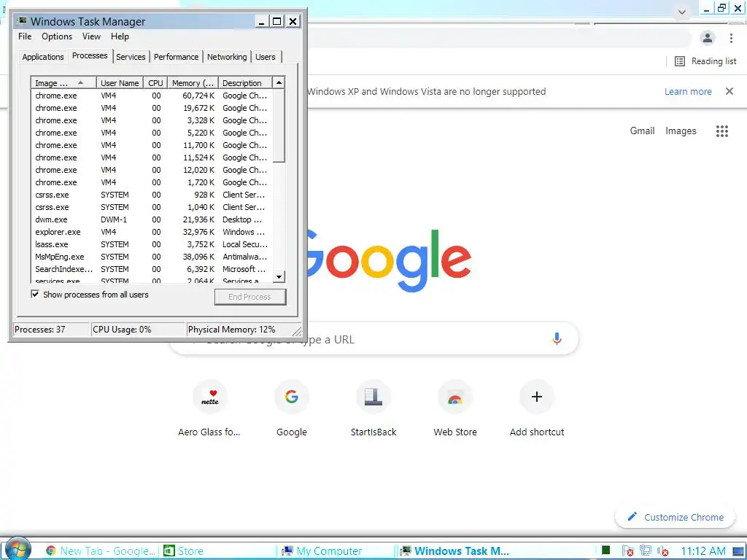
Task: Click the Action Center flag tray icon
Action: pos(627,551)
